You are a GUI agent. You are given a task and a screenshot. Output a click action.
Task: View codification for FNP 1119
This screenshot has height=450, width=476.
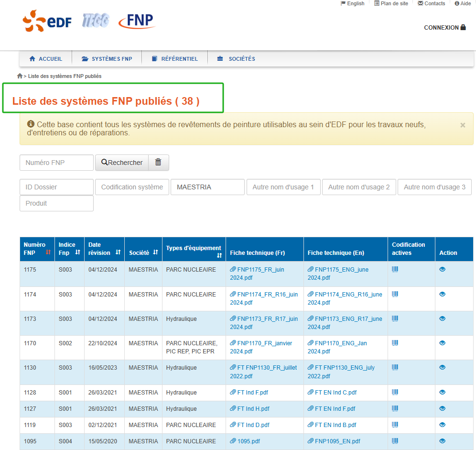pos(395,425)
